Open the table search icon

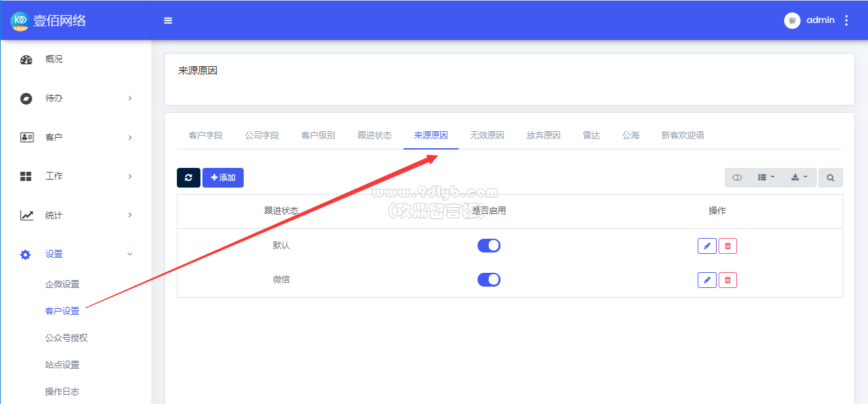pyautogui.click(x=830, y=178)
